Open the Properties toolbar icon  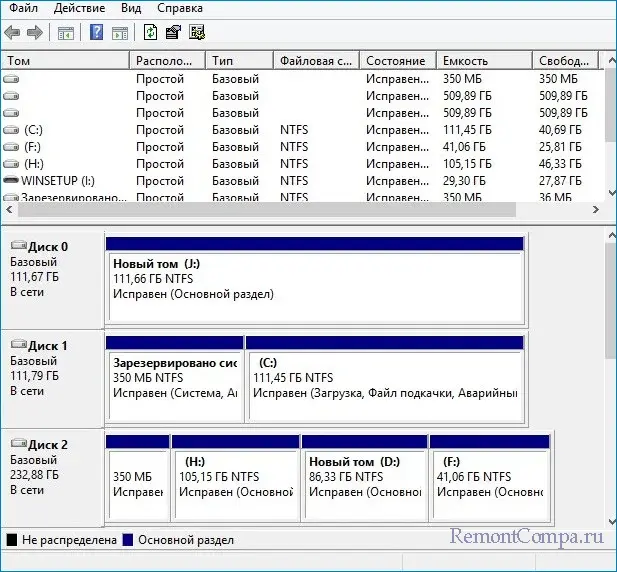pos(172,33)
